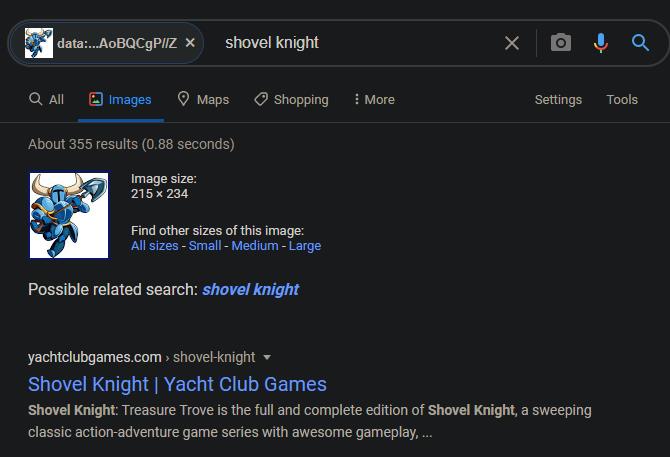670x457 pixels.
Task: Clear the search box with the X icon
Action: (512, 43)
